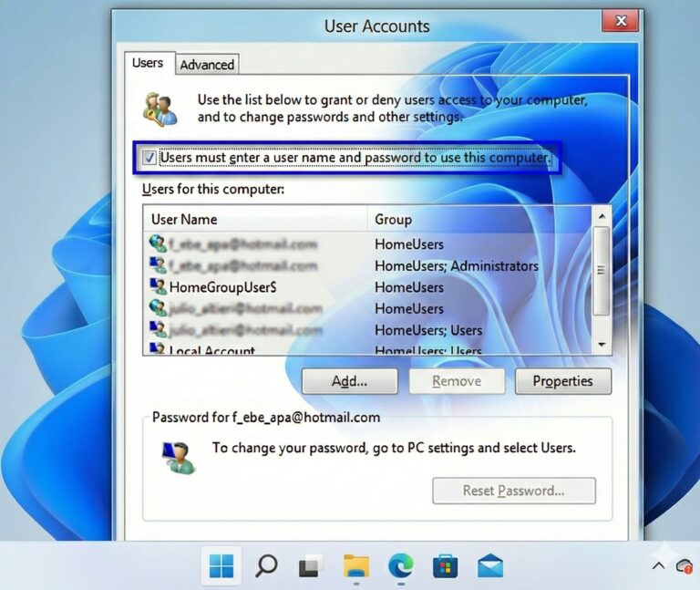Select the user in HomeUsers; Administrators group
Screen dimensions: 700x590
[368, 265]
